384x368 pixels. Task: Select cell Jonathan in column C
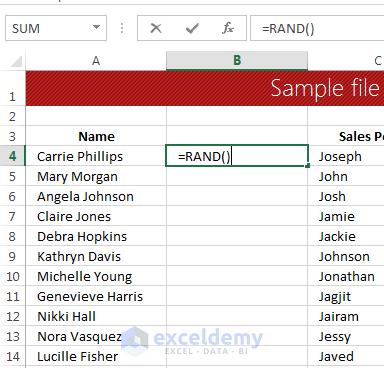346,276
